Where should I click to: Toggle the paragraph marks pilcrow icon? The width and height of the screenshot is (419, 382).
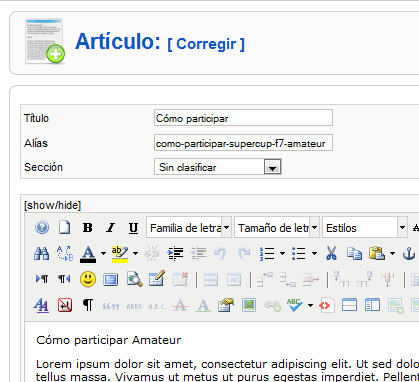click(x=88, y=305)
